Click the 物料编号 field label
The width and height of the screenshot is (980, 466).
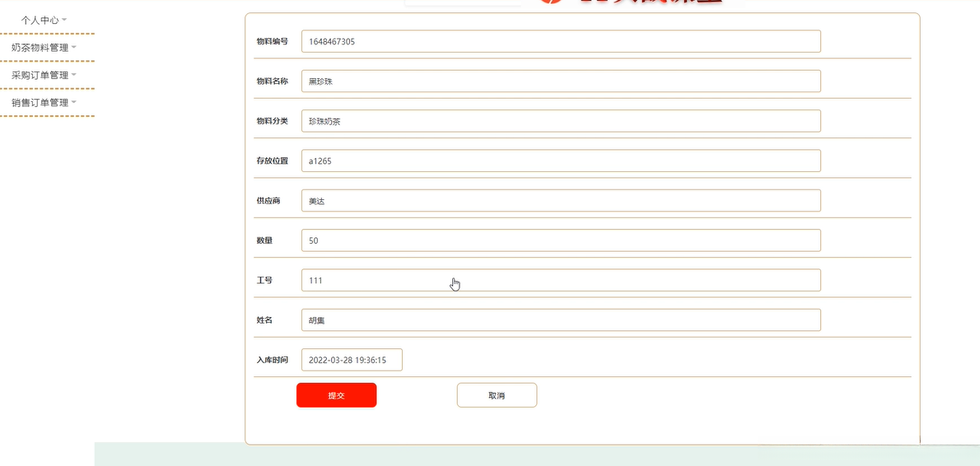click(272, 41)
